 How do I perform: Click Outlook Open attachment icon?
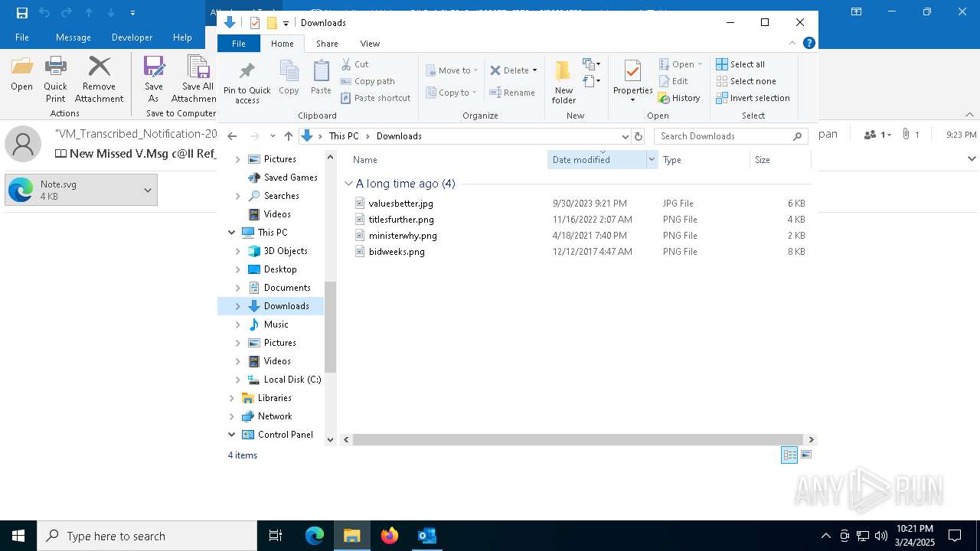click(x=22, y=74)
